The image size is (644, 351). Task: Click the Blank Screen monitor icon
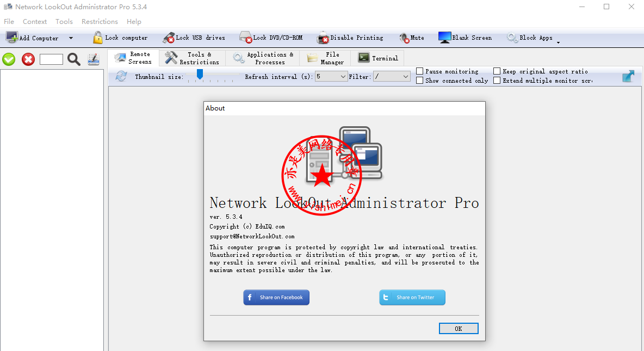(444, 38)
